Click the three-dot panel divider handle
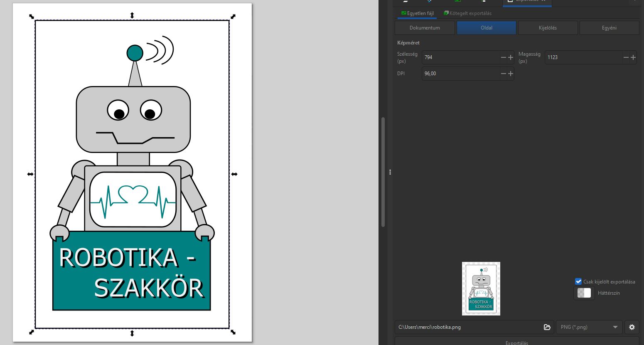This screenshot has height=345, width=644. click(390, 172)
